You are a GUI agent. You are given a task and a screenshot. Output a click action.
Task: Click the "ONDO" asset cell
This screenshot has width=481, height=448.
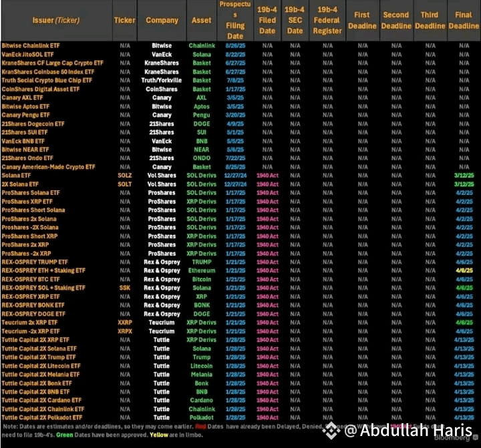click(x=202, y=158)
